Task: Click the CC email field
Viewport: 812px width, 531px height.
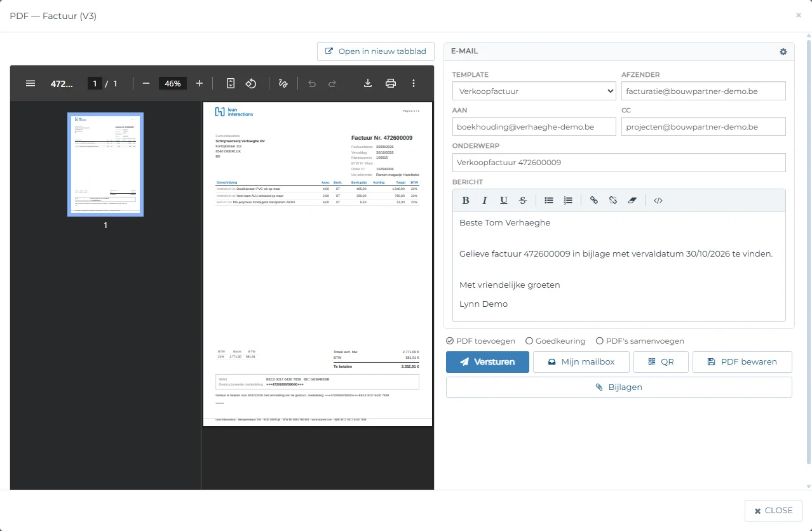Action: tap(703, 126)
